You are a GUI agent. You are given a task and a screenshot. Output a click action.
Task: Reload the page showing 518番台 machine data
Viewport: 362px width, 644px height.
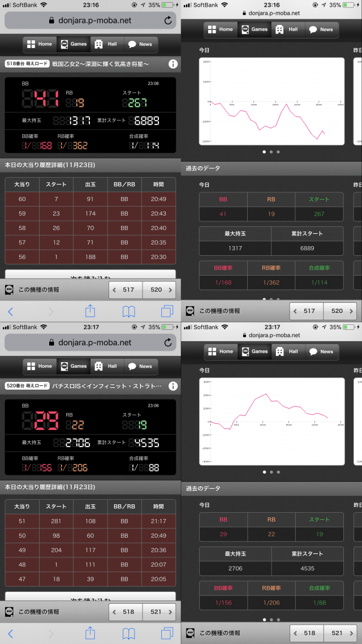tap(168, 20)
